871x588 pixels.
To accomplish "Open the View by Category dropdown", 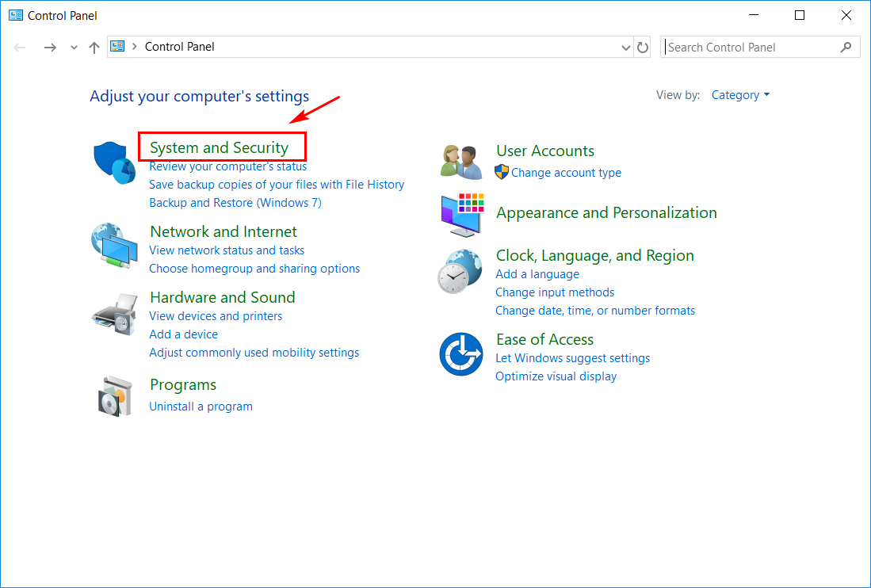I will pyautogui.click(x=740, y=95).
